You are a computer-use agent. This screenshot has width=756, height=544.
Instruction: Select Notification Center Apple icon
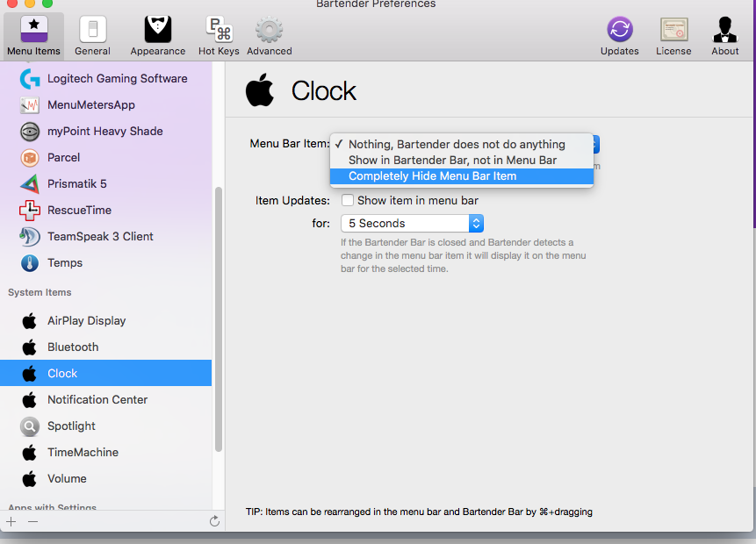pos(30,400)
